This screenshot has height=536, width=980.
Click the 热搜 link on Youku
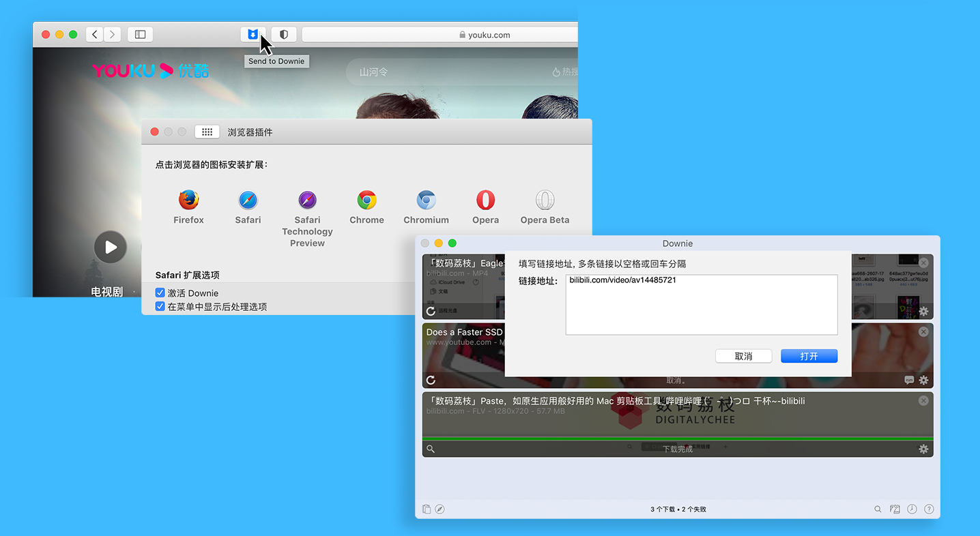pyautogui.click(x=565, y=72)
